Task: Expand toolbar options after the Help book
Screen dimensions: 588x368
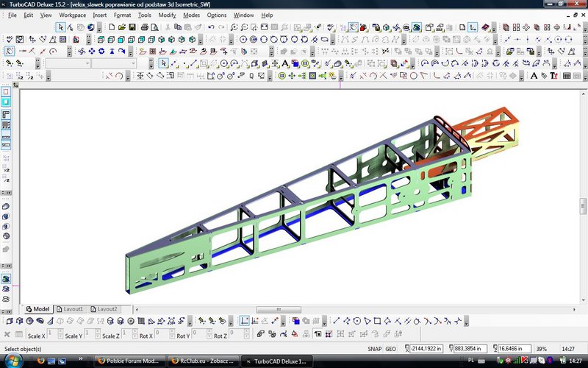Action: [x=494, y=28]
